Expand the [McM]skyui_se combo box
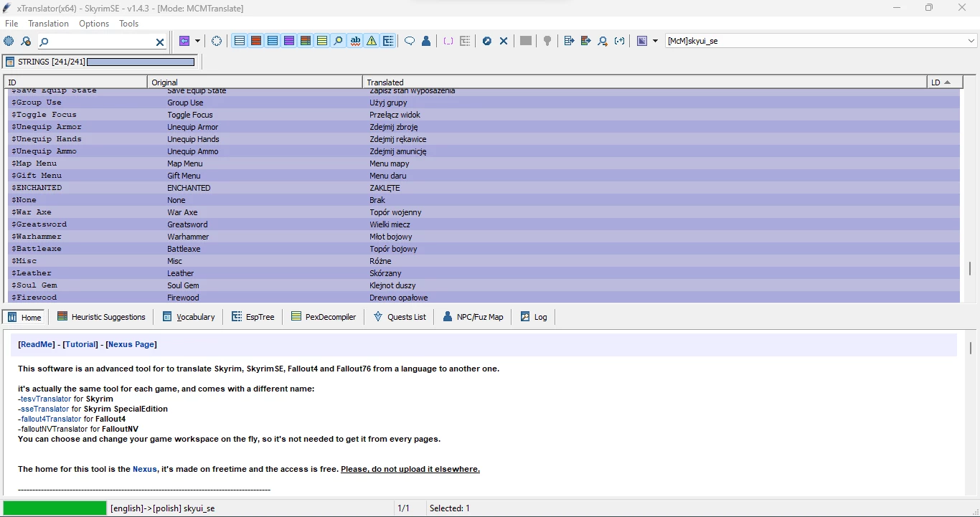Viewport: 980px width, 517px height. (971, 41)
